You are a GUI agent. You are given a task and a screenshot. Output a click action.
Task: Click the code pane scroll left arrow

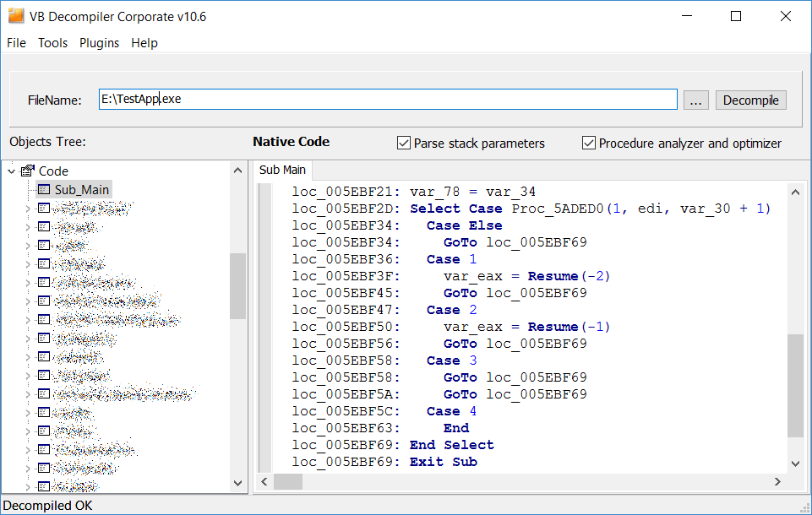(x=264, y=481)
